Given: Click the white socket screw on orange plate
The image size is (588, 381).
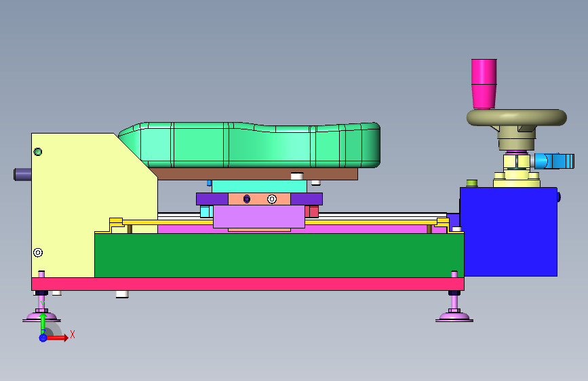Looking at the screenshot, I should (272, 199).
